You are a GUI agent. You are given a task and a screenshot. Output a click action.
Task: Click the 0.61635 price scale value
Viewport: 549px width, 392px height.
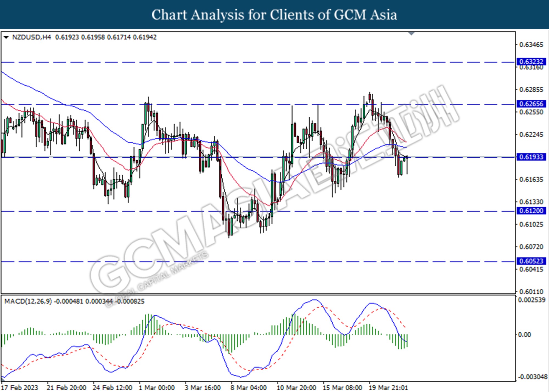(x=531, y=180)
